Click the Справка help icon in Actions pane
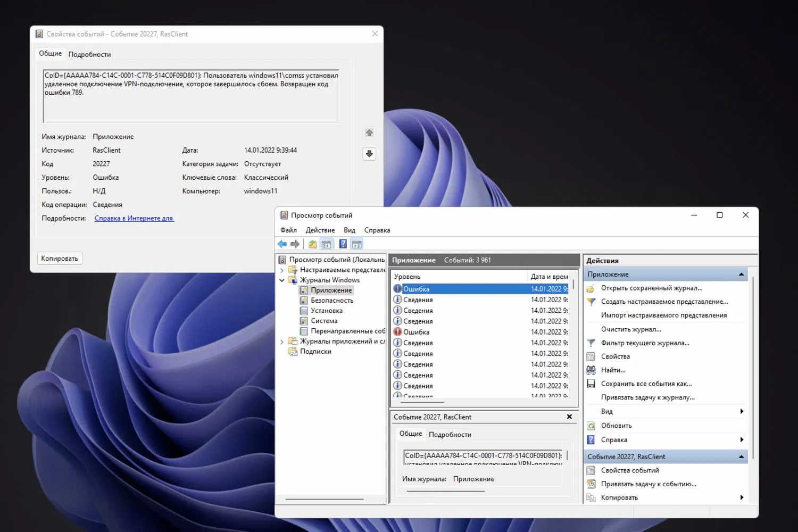 (x=591, y=440)
